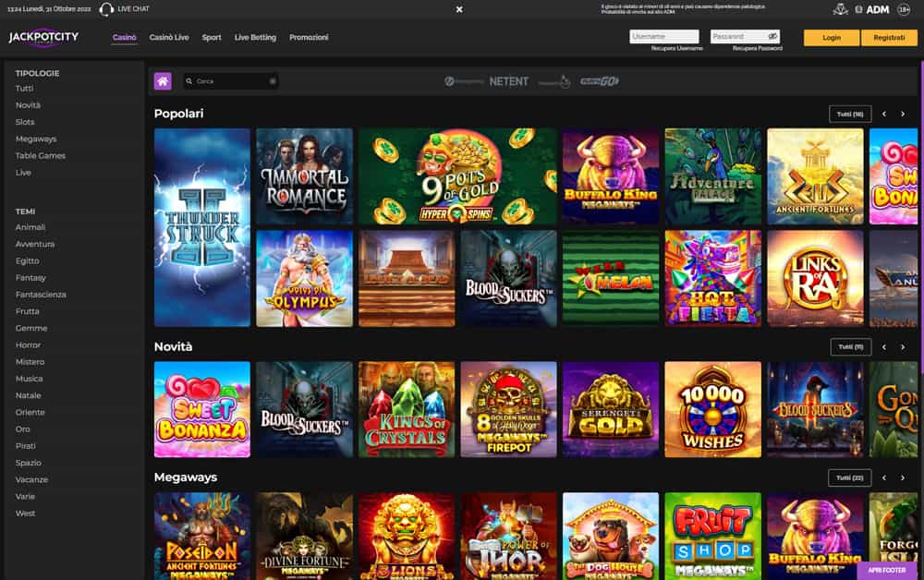Filter by Animali theme
This screenshot has height=580, width=924.
30,226
